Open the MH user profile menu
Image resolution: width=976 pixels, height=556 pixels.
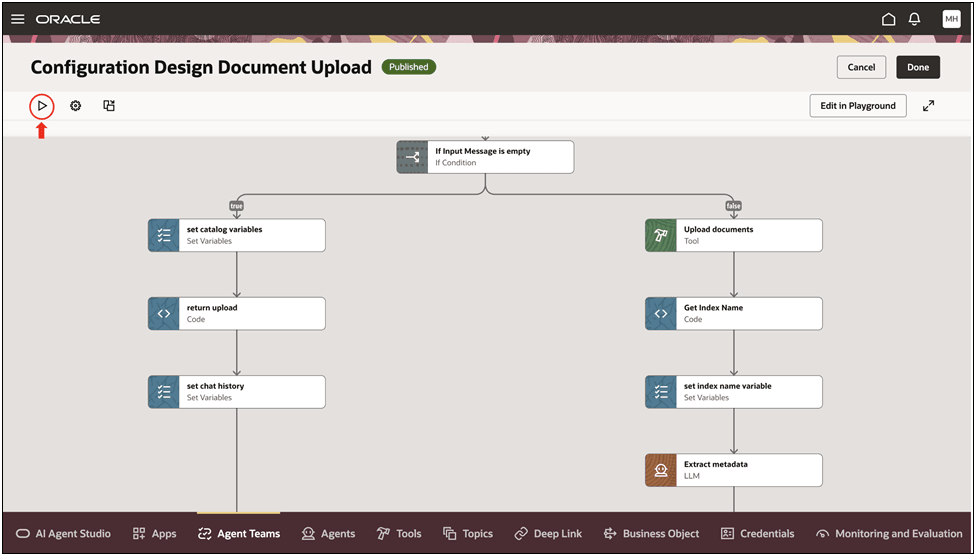coord(951,19)
